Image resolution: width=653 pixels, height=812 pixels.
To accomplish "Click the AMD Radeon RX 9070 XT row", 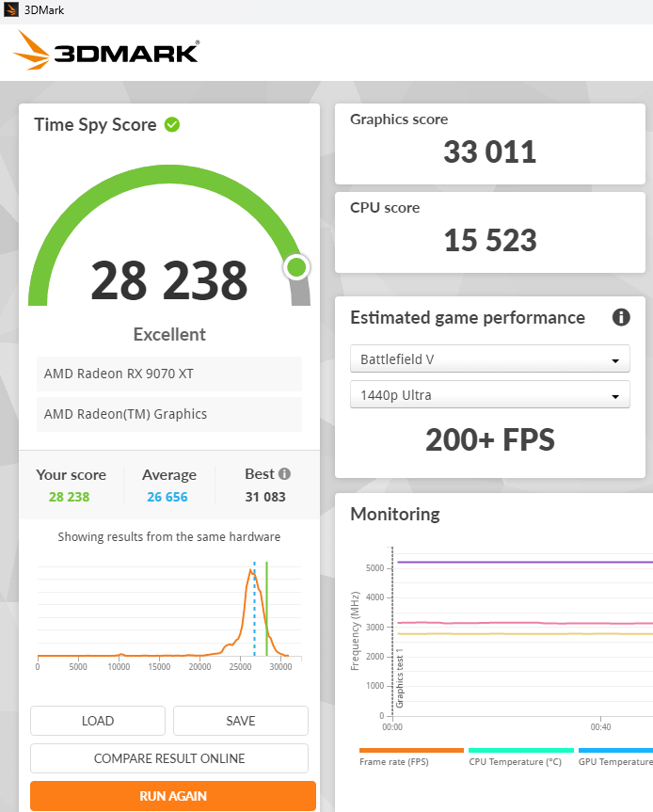I will (169, 374).
